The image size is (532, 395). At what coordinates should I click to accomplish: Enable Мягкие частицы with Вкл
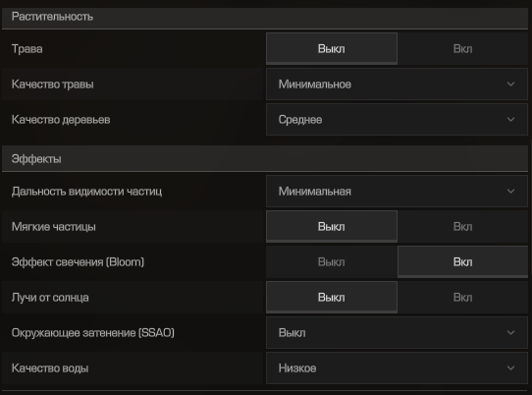click(x=462, y=227)
